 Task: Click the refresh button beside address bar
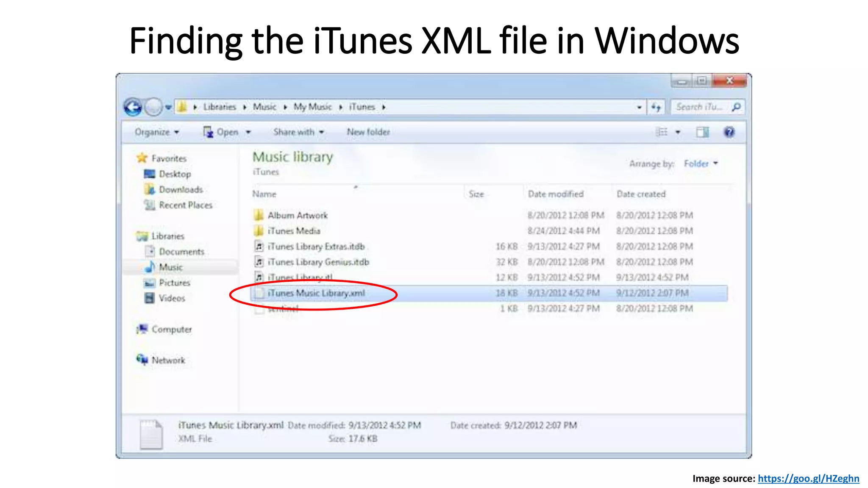[656, 107]
